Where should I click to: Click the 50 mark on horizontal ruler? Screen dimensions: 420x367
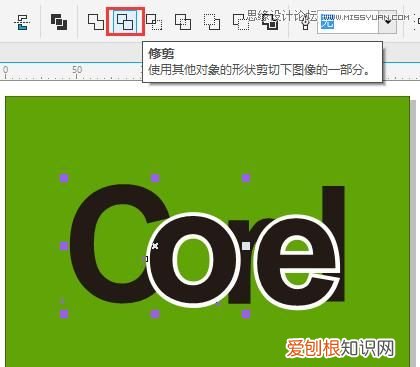77,70
